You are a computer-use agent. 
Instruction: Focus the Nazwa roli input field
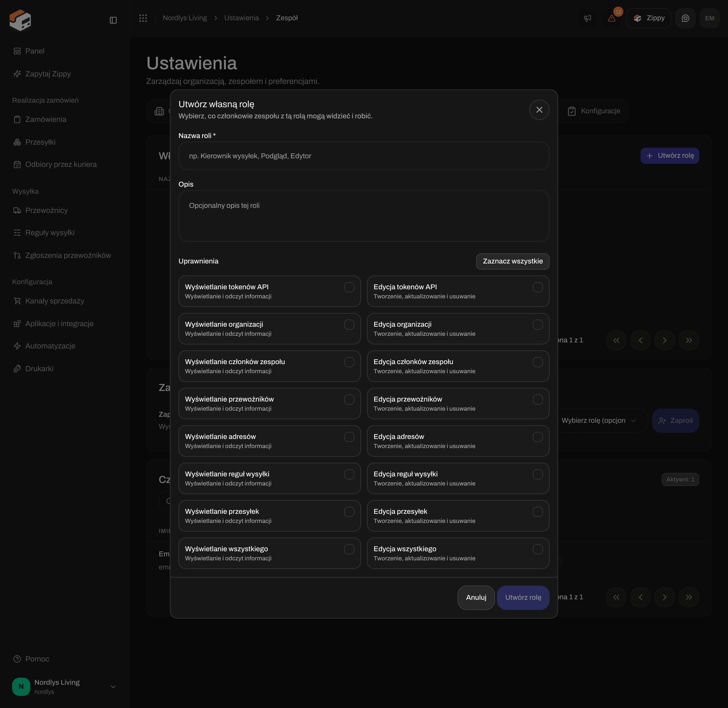coord(364,156)
